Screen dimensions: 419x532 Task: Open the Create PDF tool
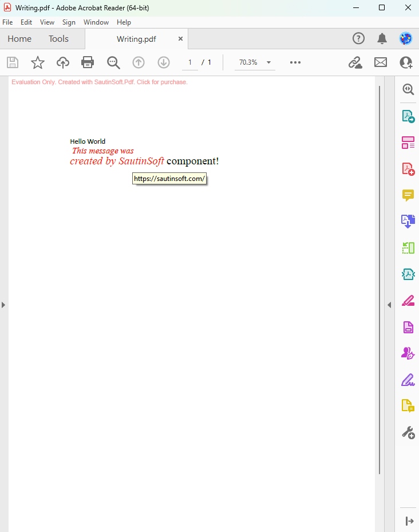click(408, 169)
